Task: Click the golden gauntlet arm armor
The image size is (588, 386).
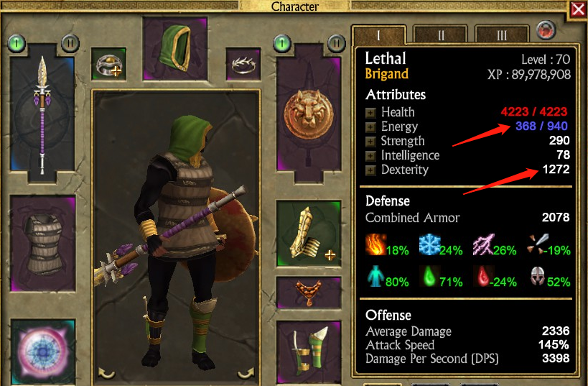Action: tap(309, 234)
